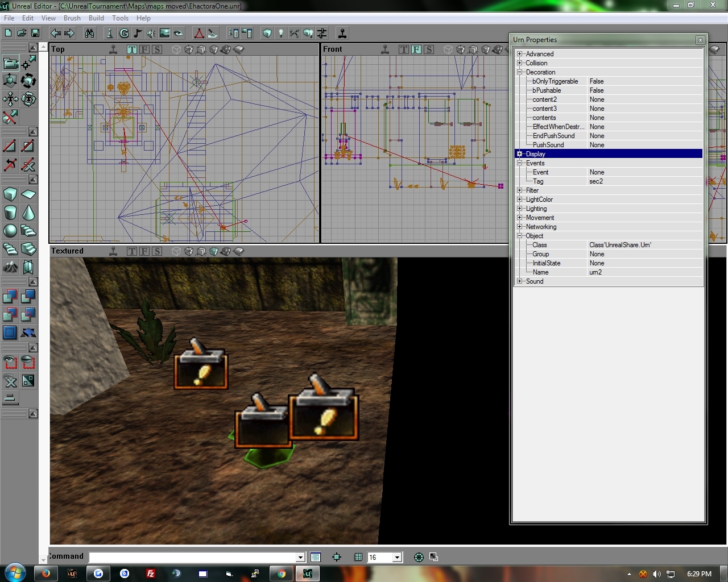
Task: Collapse the Events properties category
Action: 519,163
